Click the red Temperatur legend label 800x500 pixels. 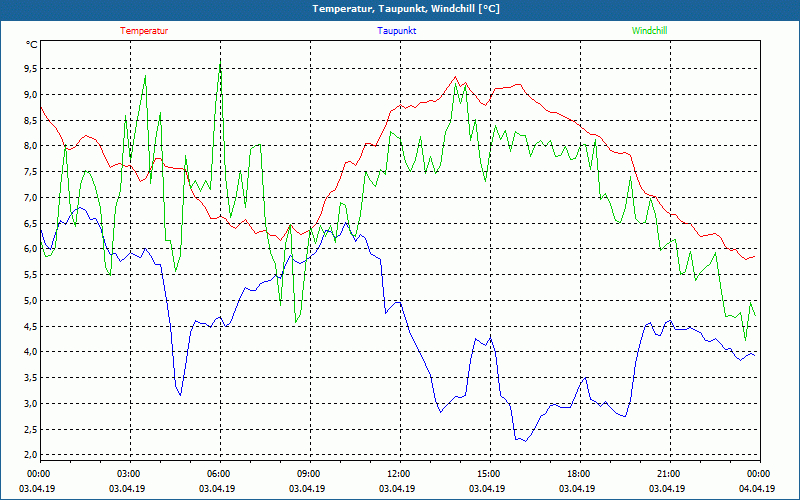click(x=144, y=31)
